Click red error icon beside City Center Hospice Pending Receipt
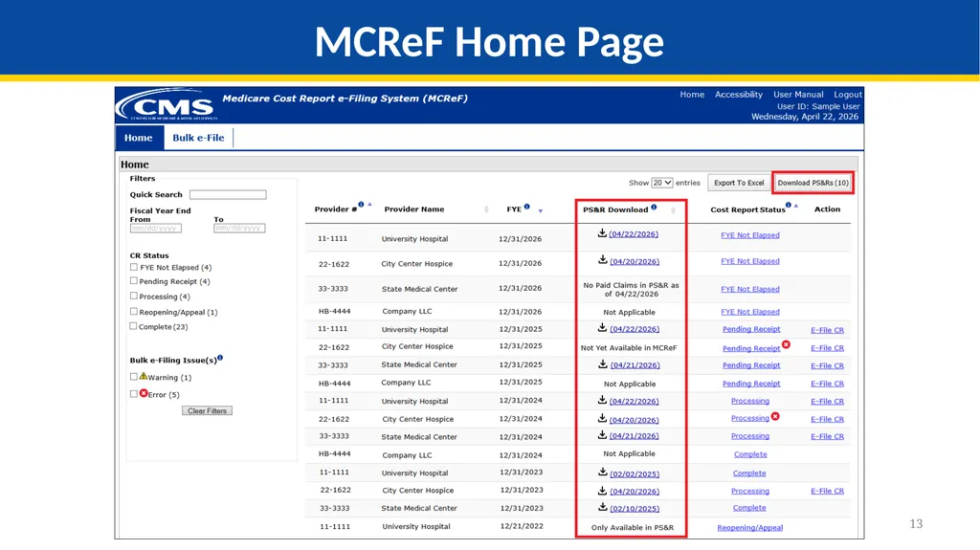Screen dimensions: 980x550 tap(787, 344)
